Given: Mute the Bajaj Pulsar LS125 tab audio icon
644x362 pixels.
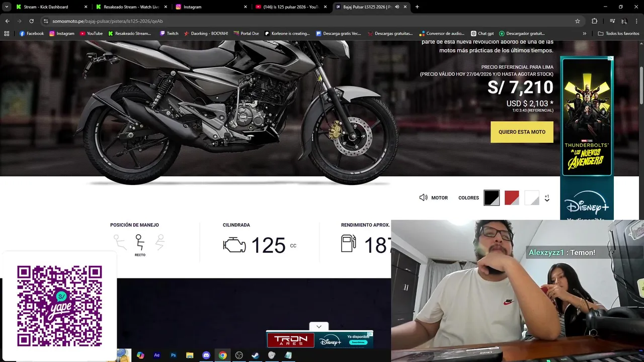Looking at the screenshot, I should coord(397,7).
